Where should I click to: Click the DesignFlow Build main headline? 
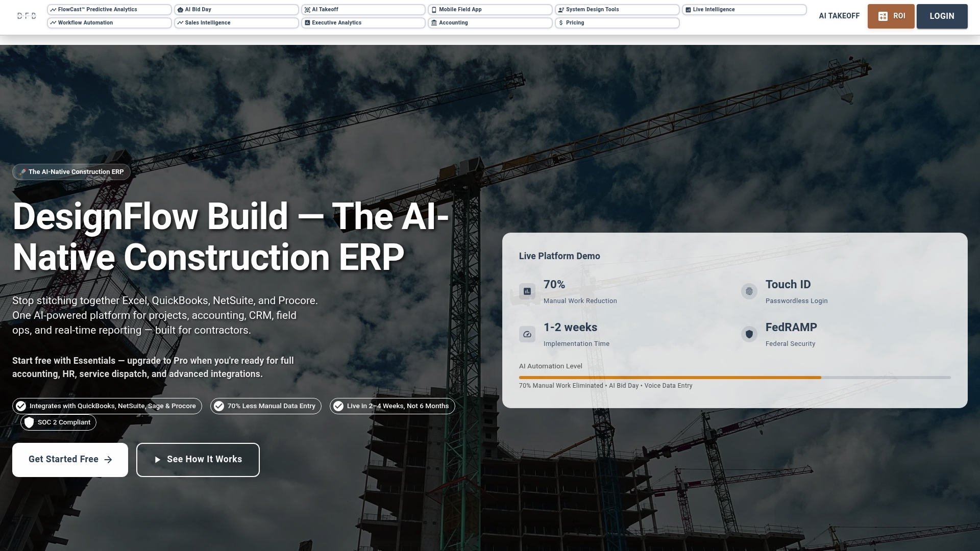(231, 237)
